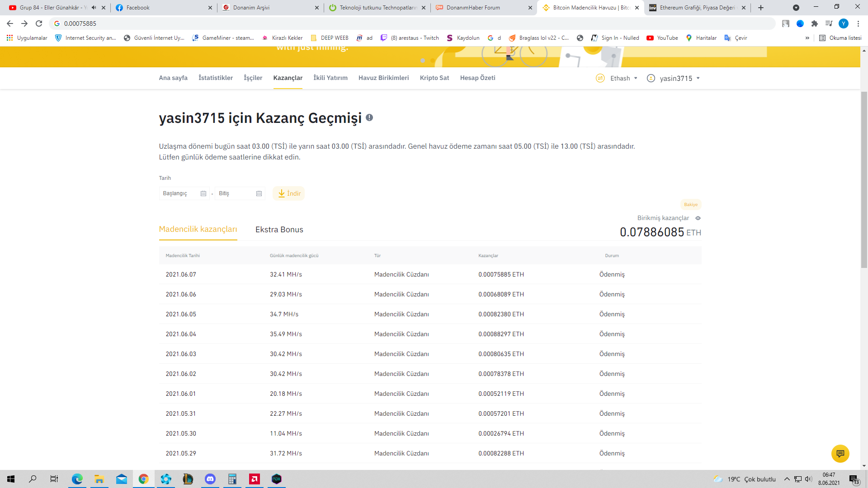The width and height of the screenshot is (868, 488).
Task: Click the page vertical scrollbar
Action: (x=864, y=181)
